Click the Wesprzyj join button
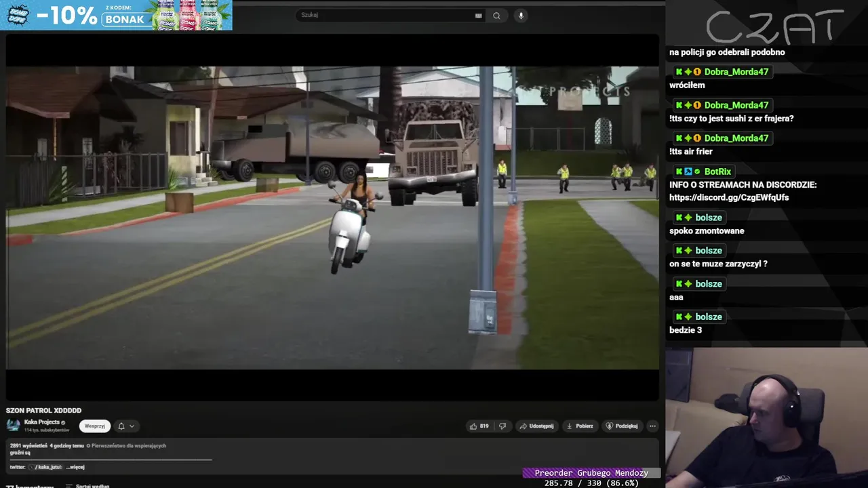The width and height of the screenshot is (868, 488). [95, 426]
